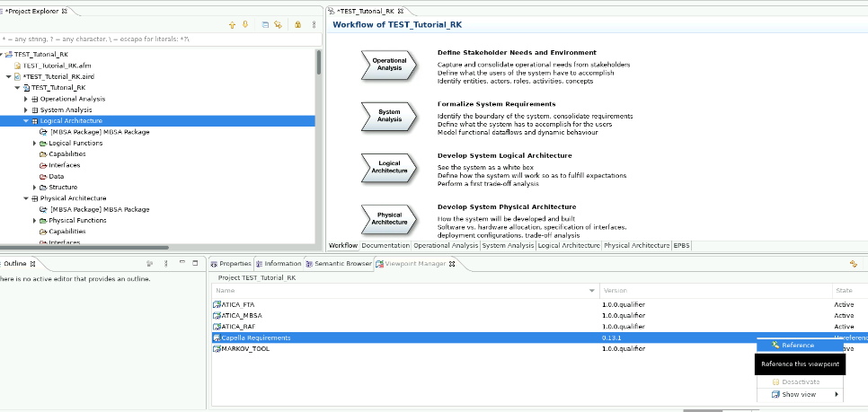Click the System Analysis grid icon
The height and width of the screenshot is (412, 868).
point(35,110)
